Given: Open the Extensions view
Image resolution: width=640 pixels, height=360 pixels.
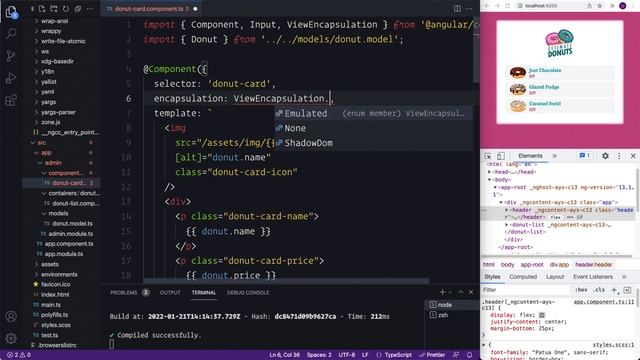Looking at the screenshot, I should (11, 100).
